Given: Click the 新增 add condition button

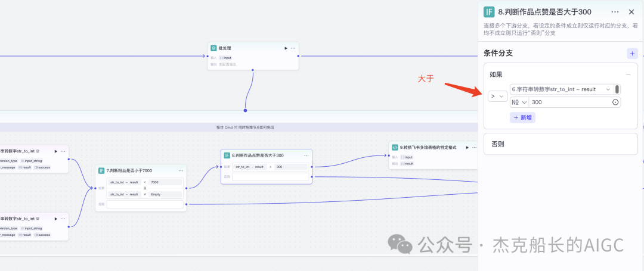Looking at the screenshot, I should (522, 118).
